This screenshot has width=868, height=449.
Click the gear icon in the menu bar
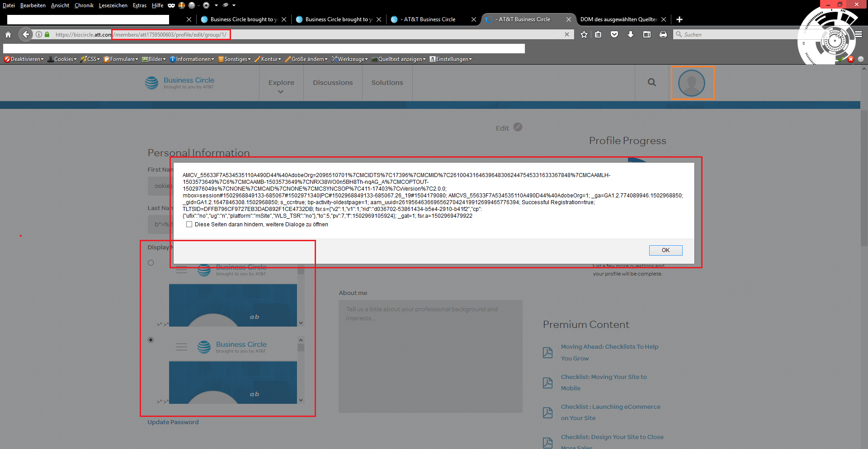[x=206, y=5]
